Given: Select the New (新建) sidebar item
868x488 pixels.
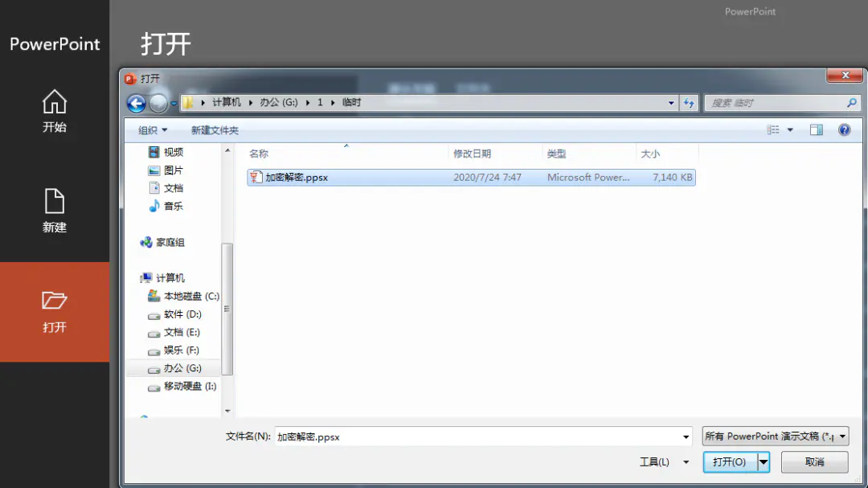Looking at the screenshot, I should point(55,211).
